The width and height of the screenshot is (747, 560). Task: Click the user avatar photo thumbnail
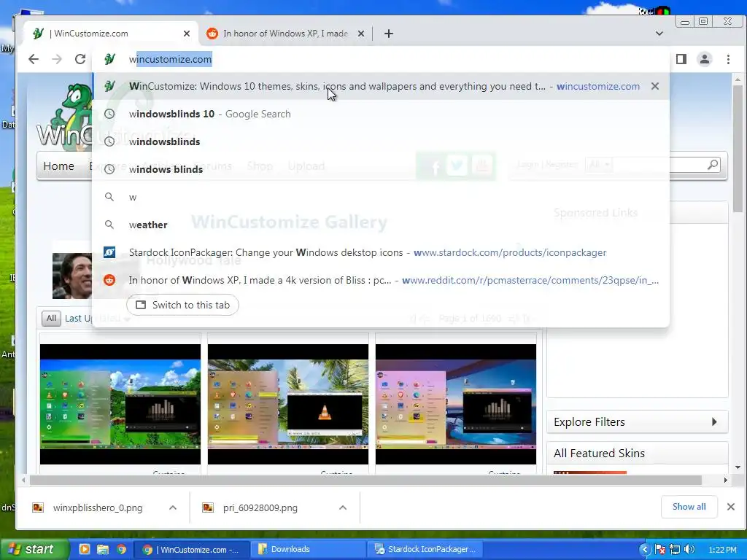[x=72, y=276]
